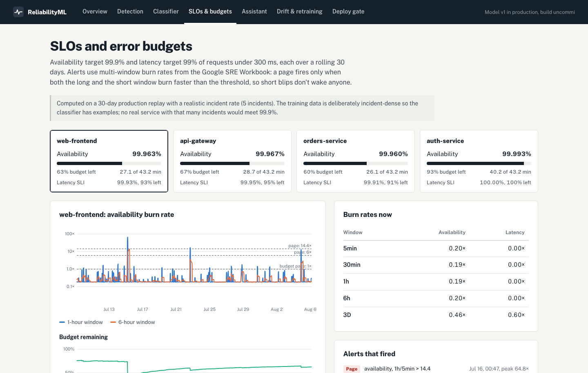The height and width of the screenshot is (373, 588).
Task: Select the api-gateway service card
Action: point(232,161)
